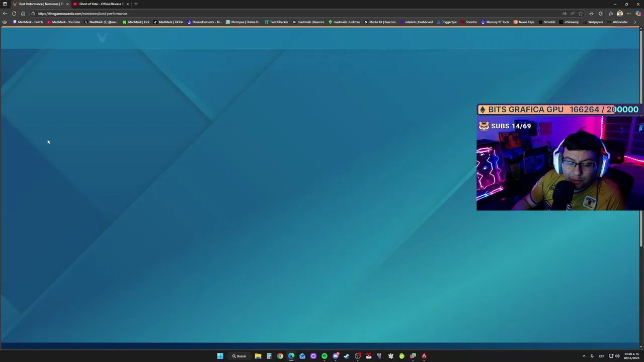Open Calculator from taskbar
Screen dimensions: 644x362
click(269, 356)
